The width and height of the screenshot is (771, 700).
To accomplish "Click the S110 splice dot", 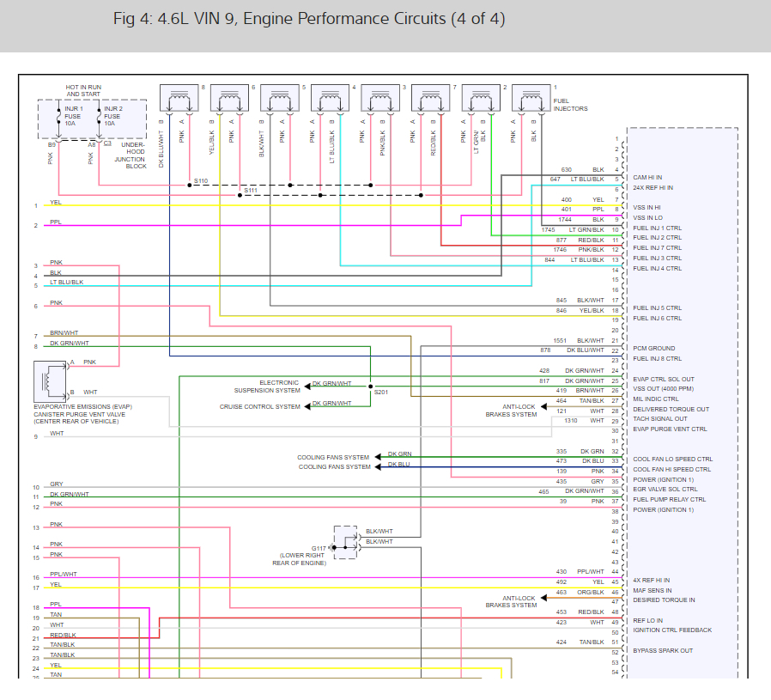I will [x=189, y=186].
